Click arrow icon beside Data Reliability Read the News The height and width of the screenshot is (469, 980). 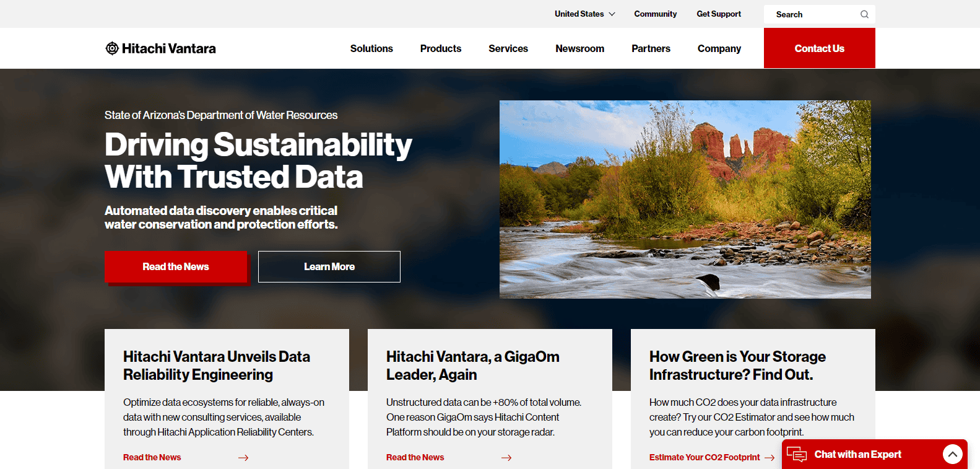(x=243, y=457)
